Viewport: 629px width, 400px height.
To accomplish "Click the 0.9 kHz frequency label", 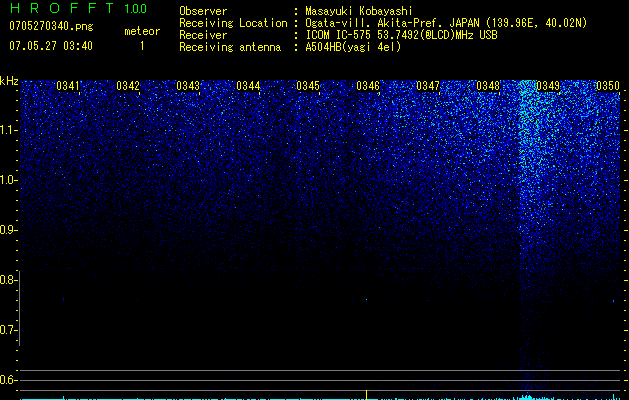I will (x=8, y=230).
